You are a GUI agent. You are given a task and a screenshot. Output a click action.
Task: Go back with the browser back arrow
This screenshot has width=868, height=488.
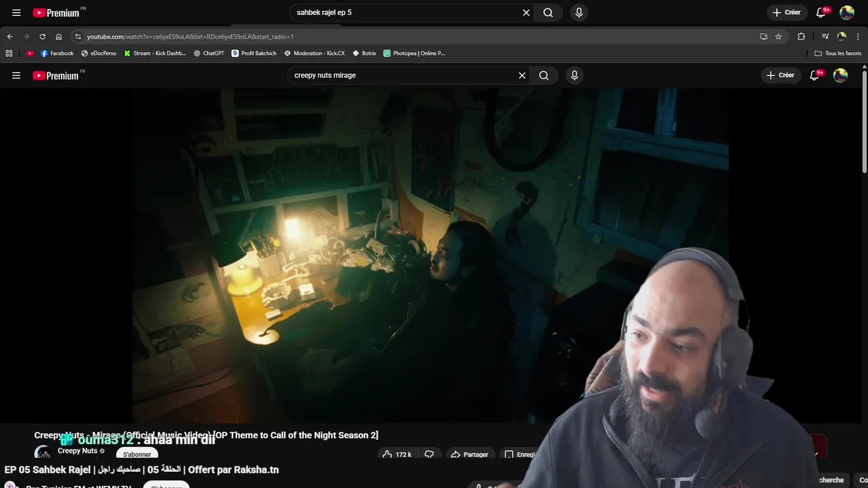pyautogui.click(x=9, y=37)
